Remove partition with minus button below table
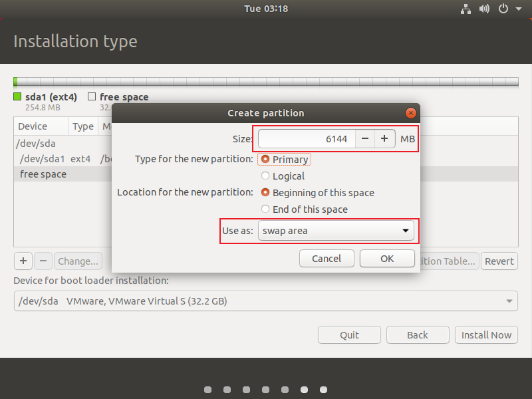 point(43,261)
